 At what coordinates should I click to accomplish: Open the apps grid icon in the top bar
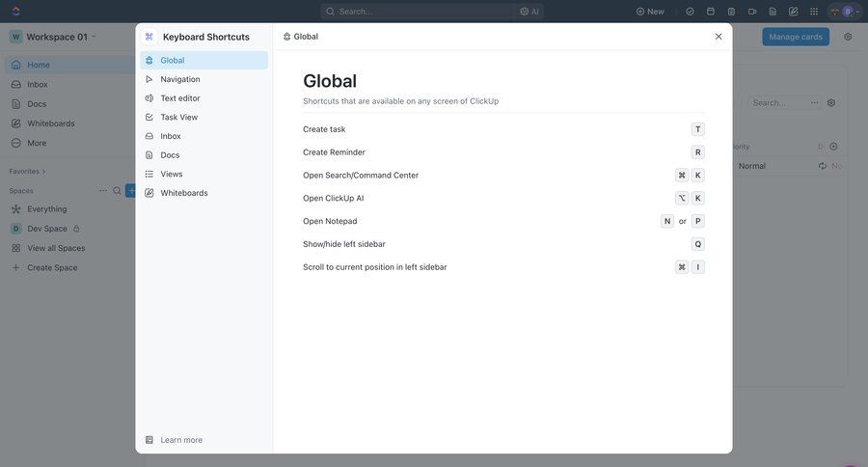[814, 12]
